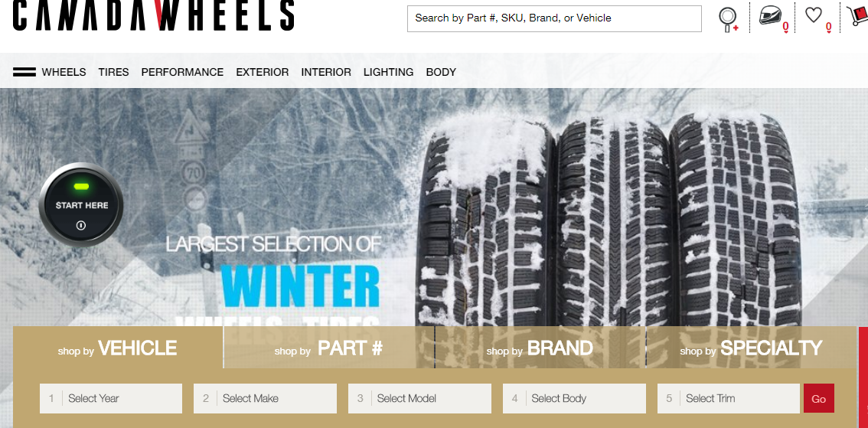Expand the Select Year dropdown

click(111, 398)
